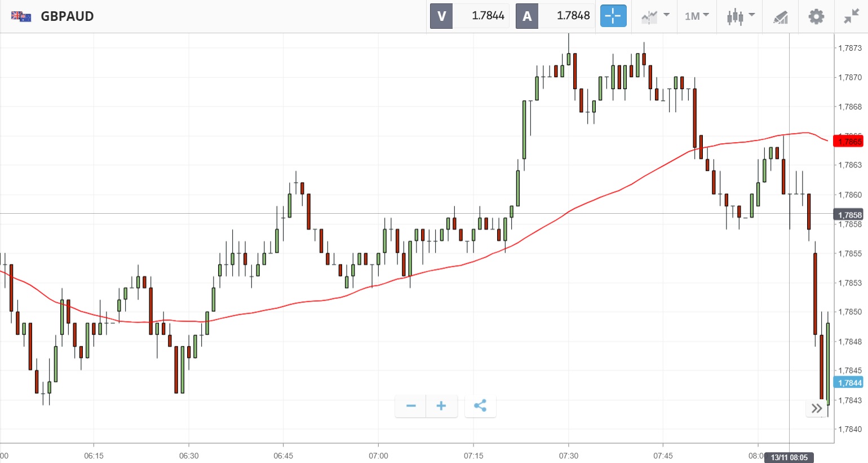Open the 1M timeframe dropdown
The image size is (868, 463).
[697, 16]
